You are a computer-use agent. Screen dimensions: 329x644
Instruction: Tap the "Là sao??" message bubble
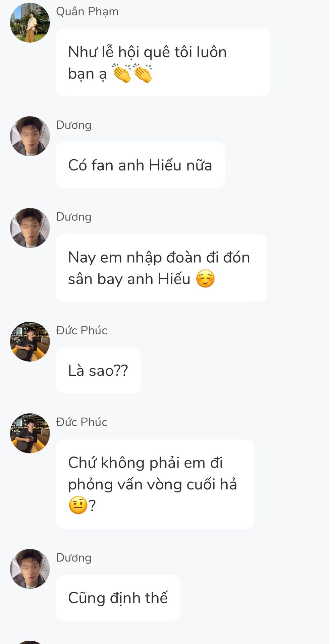98,371
